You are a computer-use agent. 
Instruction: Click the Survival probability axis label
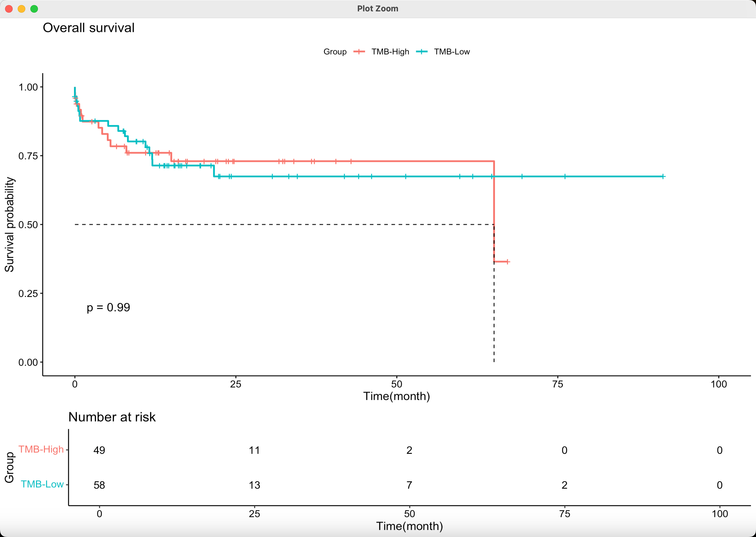coord(9,225)
